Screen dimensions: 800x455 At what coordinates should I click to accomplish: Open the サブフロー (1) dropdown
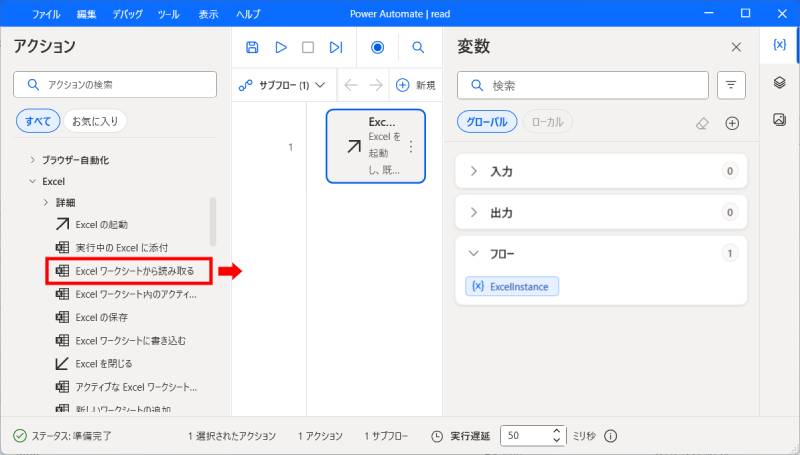pos(282,85)
